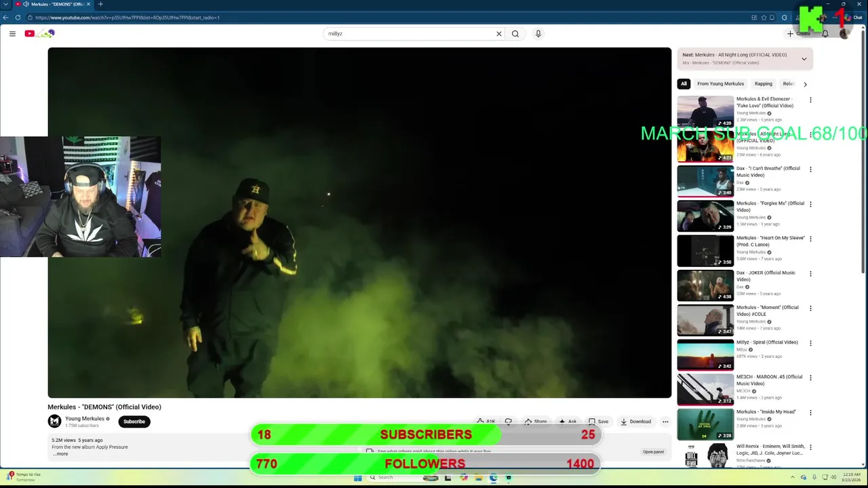Image resolution: width=868 pixels, height=488 pixels.
Task: Open the YouTube guide hamburger menu
Action: pyautogui.click(x=12, y=33)
